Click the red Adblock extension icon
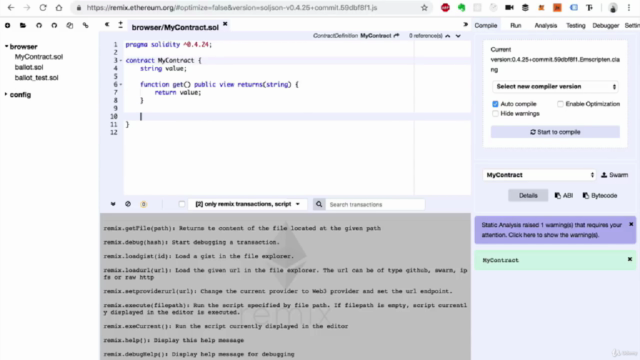640x360 pixels. pos(445,8)
